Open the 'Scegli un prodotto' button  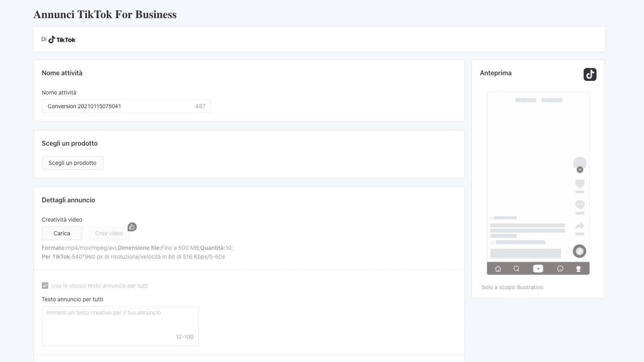pos(72,163)
